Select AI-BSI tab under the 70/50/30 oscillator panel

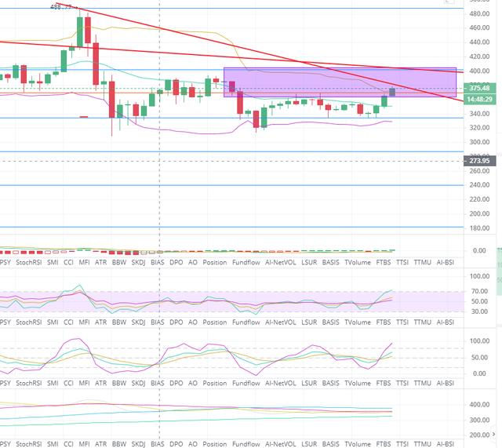click(x=446, y=322)
